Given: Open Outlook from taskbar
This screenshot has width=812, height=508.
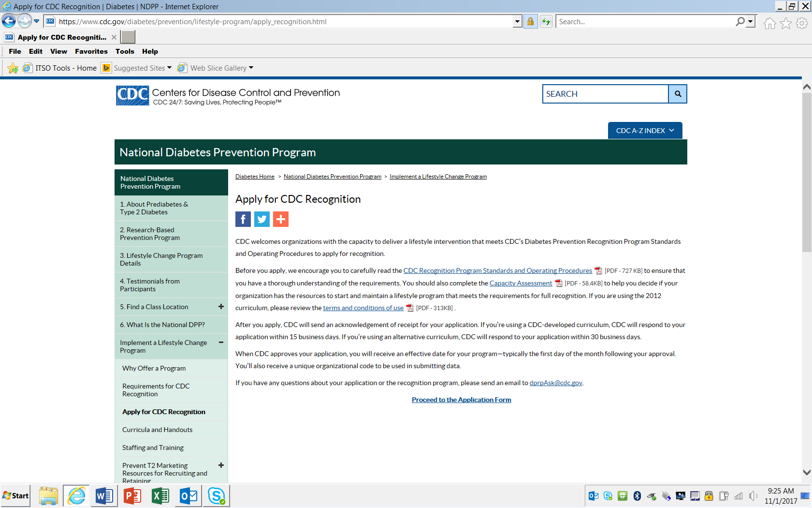Looking at the screenshot, I should tap(188, 496).
